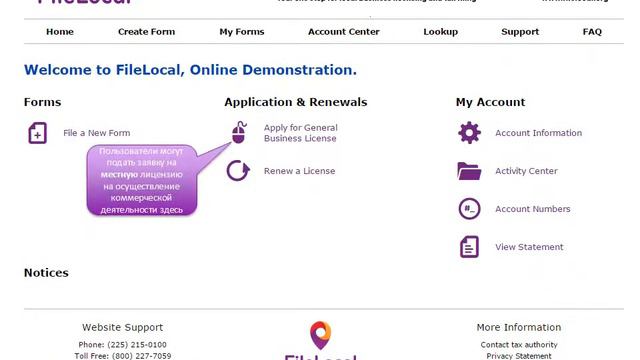The height and width of the screenshot is (360, 640).
Task: Click the Notices heading
Action: tap(46, 273)
